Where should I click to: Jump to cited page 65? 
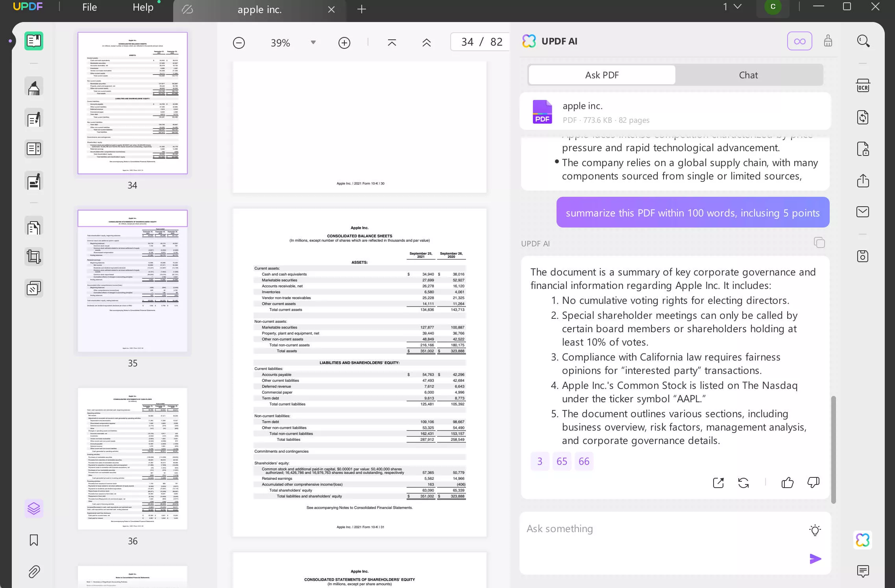tap(562, 461)
